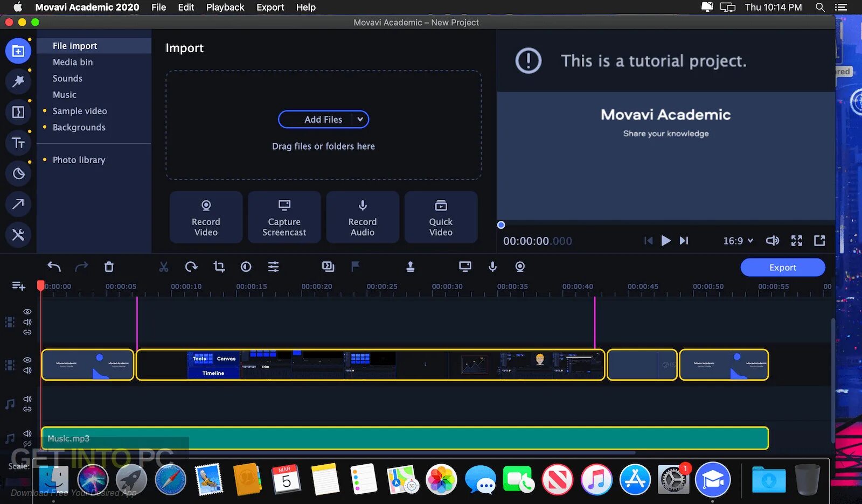Click the Quick Video button

click(x=441, y=218)
